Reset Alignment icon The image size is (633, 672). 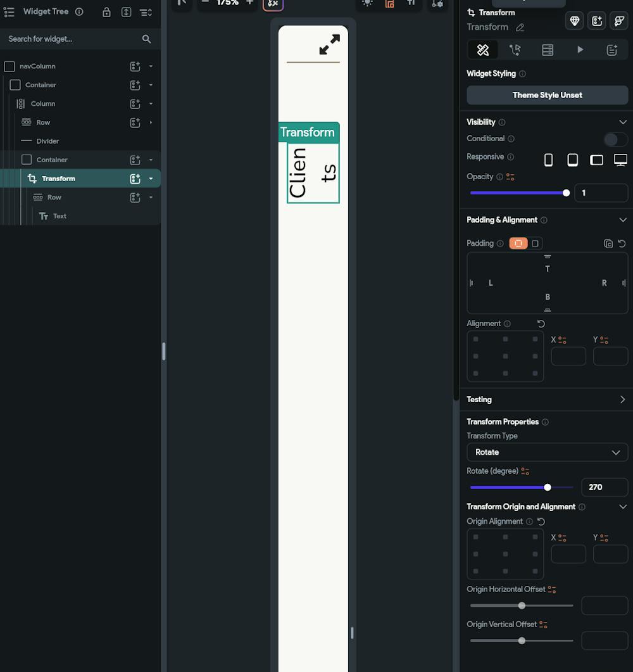pos(541,324)
